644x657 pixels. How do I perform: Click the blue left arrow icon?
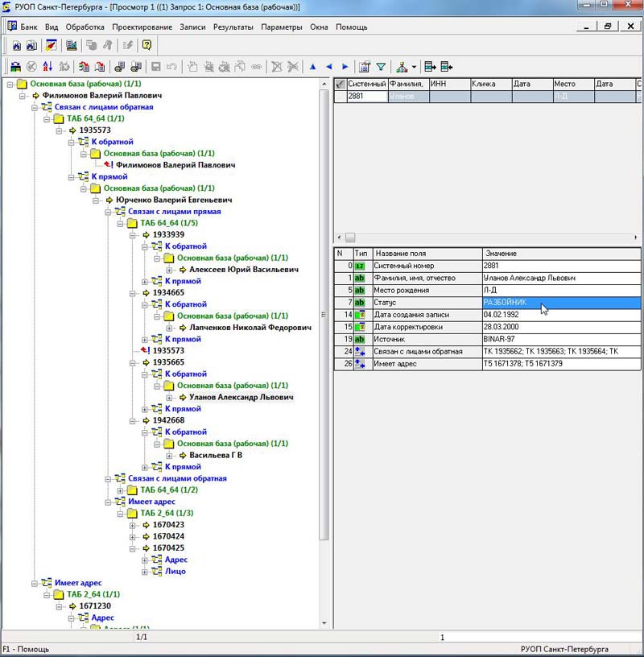pos(328,67)
